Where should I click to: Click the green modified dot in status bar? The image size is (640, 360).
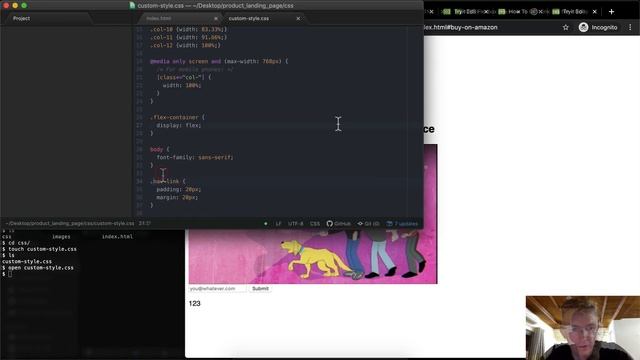click(266, 224)
